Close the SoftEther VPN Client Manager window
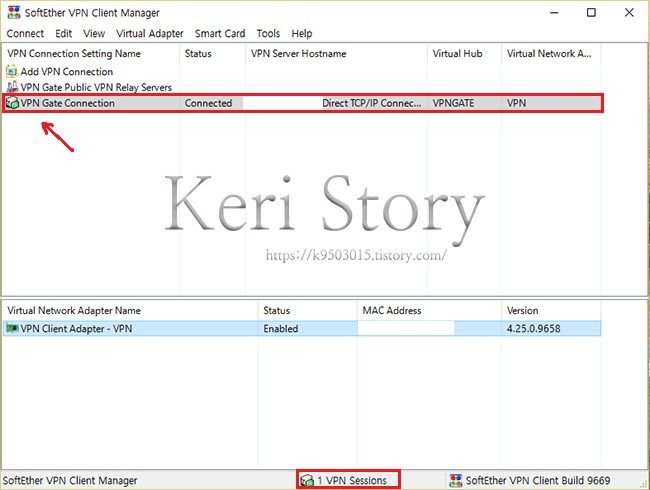Screen dimensions: 650x490 pyautogui.click(x=629, y=12)
